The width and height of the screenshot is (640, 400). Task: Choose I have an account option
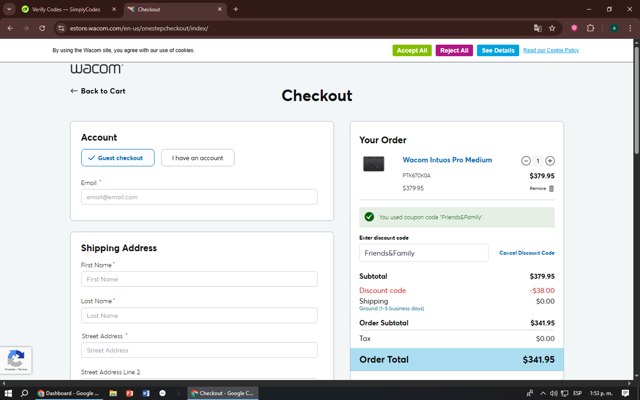tap(198, 158)
